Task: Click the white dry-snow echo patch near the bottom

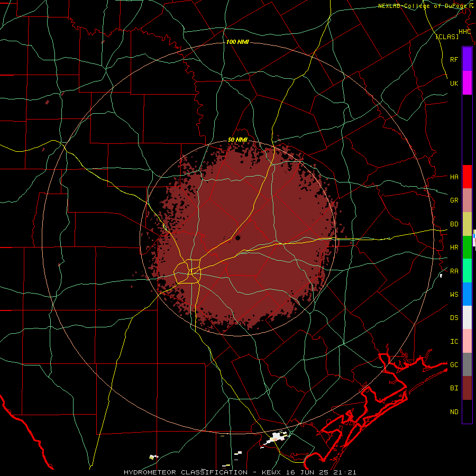Action: coord(276,438)
